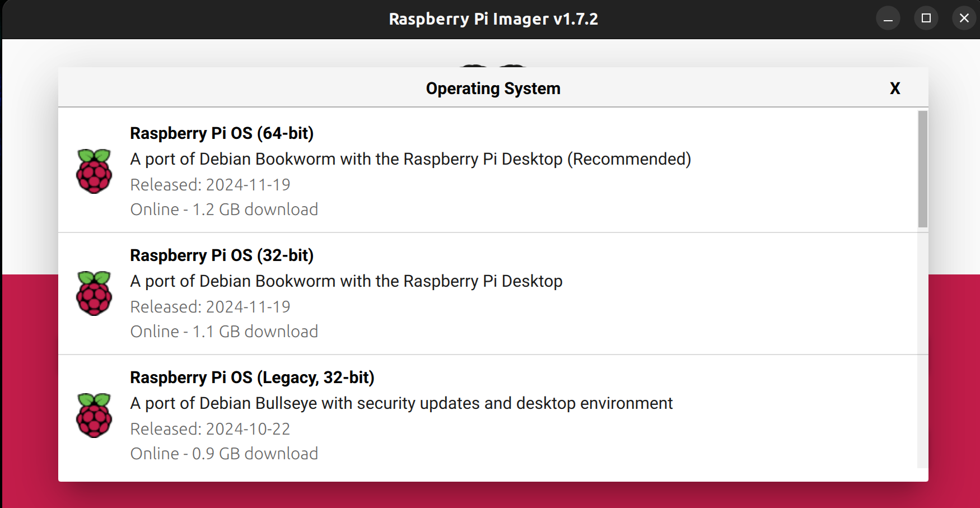This screenshot has width=980, height=508.
Task: Click the 1.2 GB download size line
Action: (x=224, y=209)
